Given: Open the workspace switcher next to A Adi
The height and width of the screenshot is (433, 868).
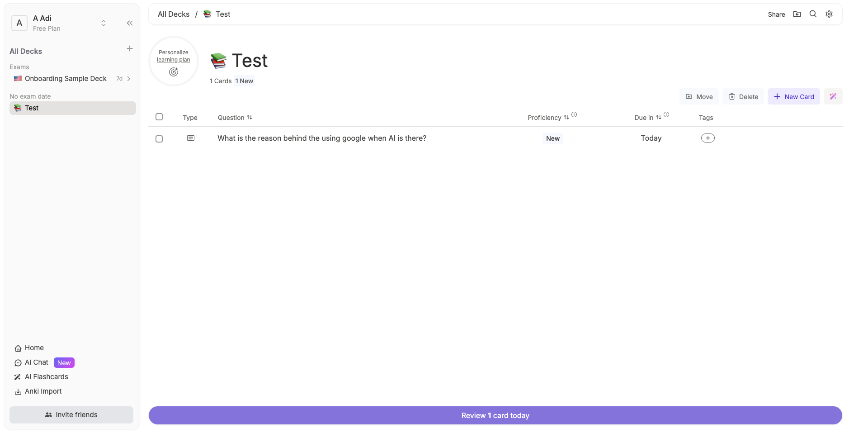Looking at the screenshot, I should pyautogui.click(x=103, y=23).
